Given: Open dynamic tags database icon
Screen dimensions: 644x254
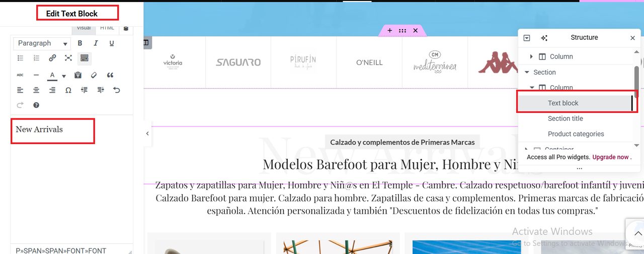Looking at the screenshot, I should pos(126,29).
